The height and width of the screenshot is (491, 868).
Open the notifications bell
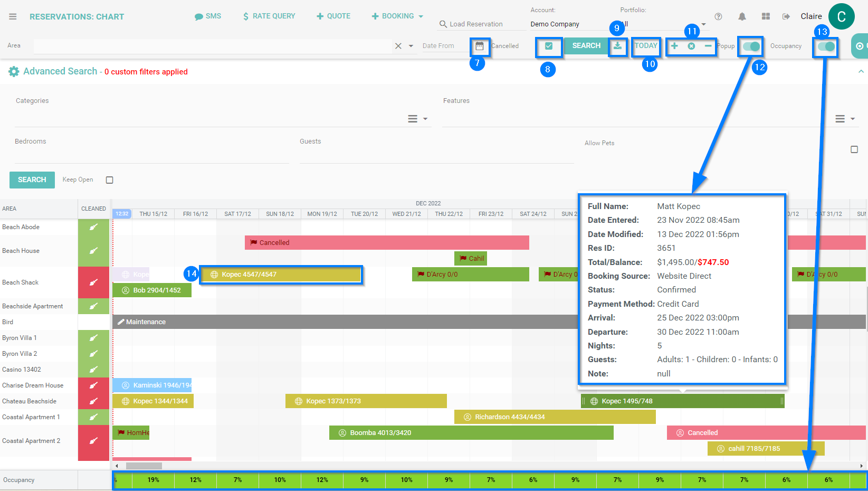(x=742, y=16)
